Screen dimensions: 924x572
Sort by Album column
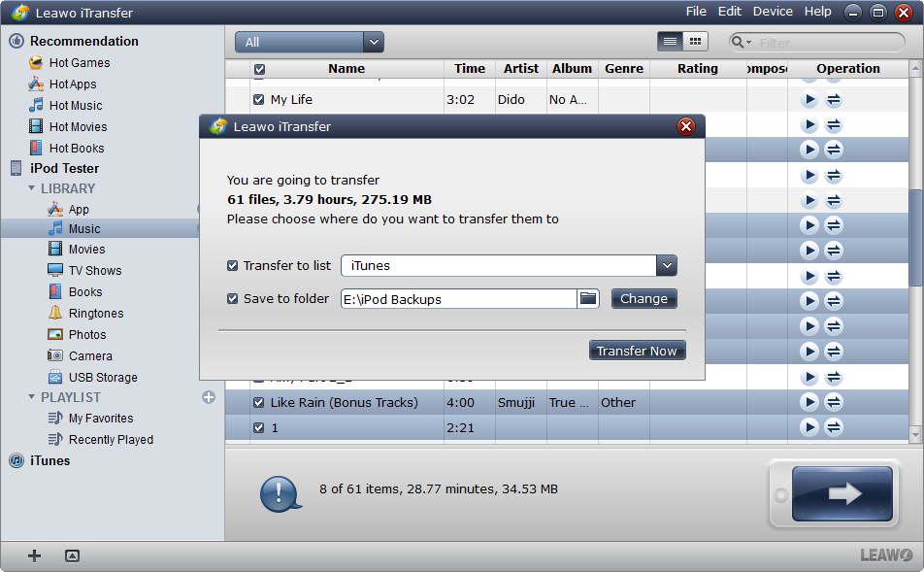point(573,68)
